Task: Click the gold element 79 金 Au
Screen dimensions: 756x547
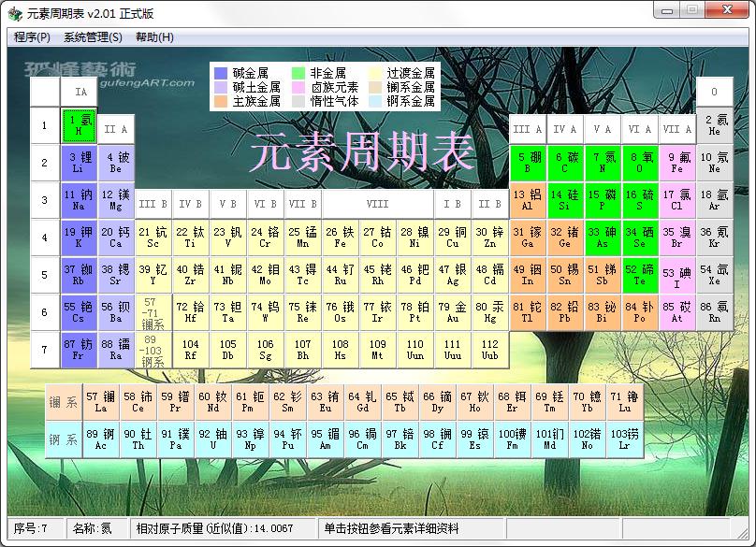Action: (453, 312)
